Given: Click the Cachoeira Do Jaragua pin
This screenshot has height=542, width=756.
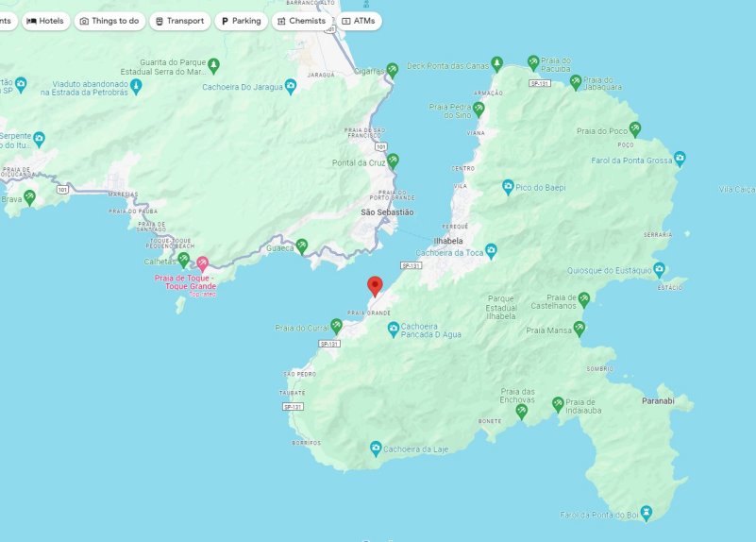Looking at the screenshot, I should 291,86.
